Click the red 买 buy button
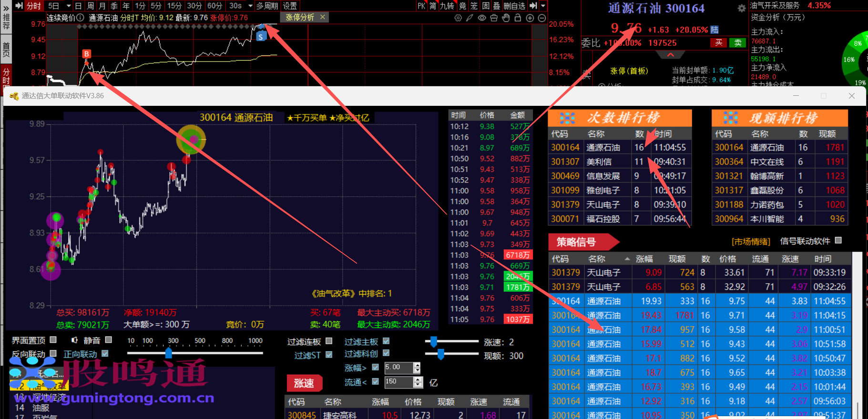868x419 pixels. coord(718,43)
